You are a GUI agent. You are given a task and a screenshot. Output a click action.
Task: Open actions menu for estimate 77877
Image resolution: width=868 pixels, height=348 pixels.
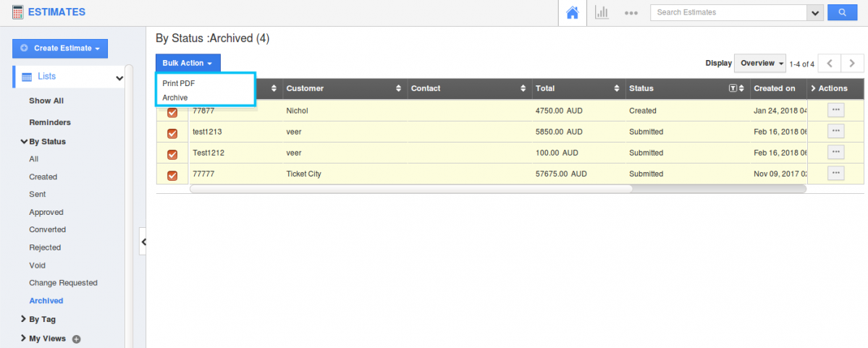(x=836, y=110)
